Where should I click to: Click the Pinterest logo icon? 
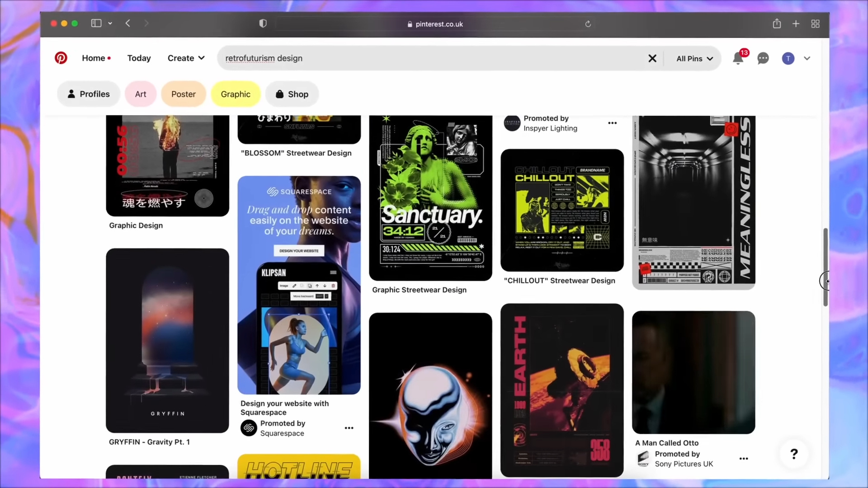[61, 58]
